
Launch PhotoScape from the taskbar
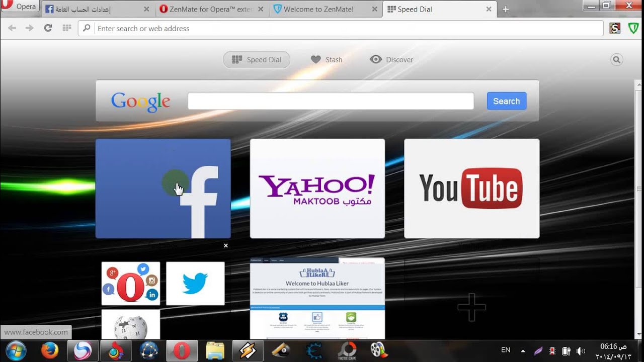[347, 350]
